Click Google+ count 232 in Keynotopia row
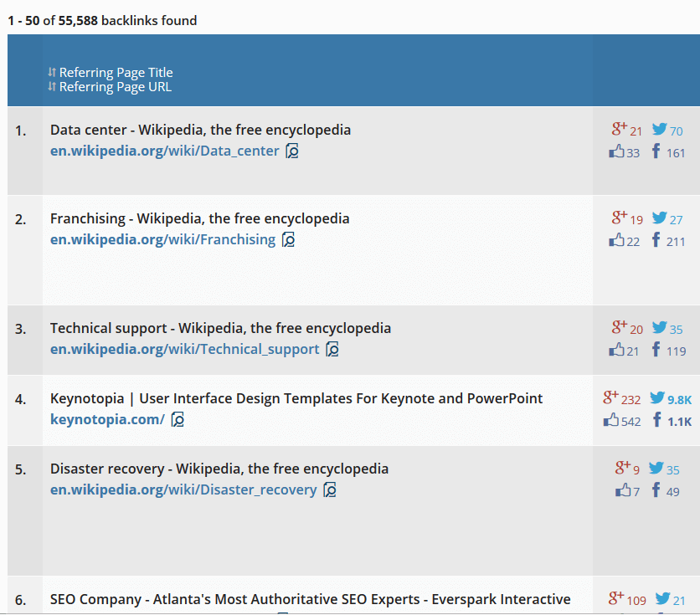 click(631, 400)
